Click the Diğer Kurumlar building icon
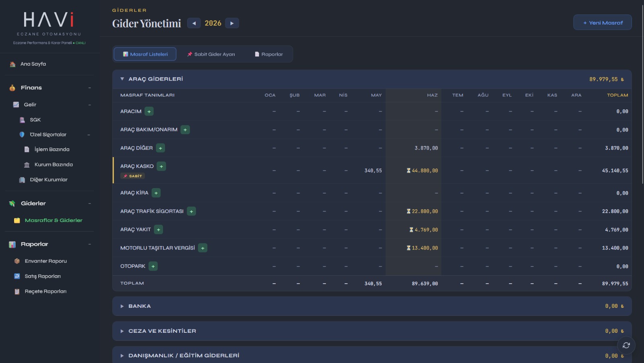 coord(22,180)
